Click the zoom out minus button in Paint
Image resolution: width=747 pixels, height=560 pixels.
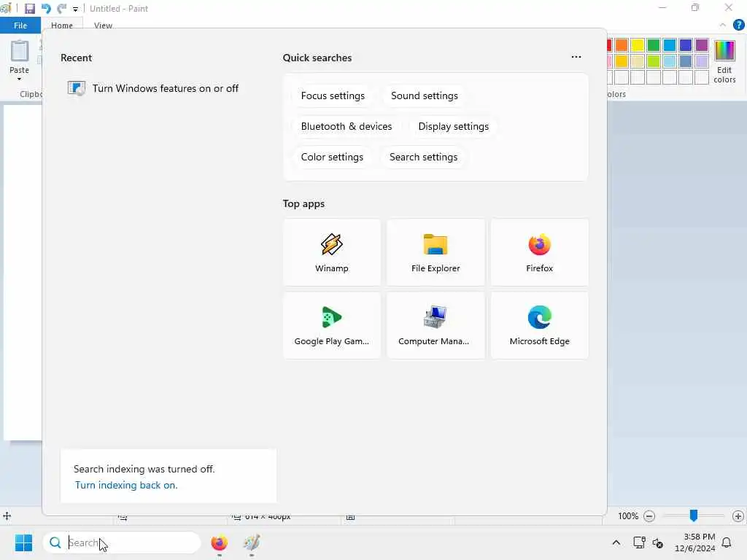[x=649, y=516]
